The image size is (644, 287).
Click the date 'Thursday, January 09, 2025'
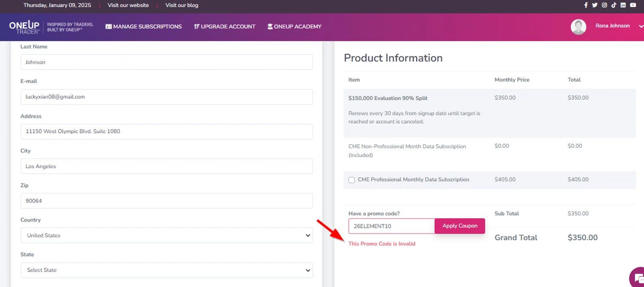(x=57, y=5)
